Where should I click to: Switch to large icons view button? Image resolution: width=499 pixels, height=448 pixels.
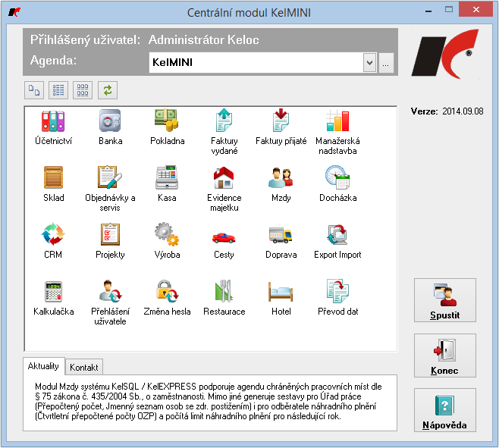pyautogui.click(x=34, y=90)
